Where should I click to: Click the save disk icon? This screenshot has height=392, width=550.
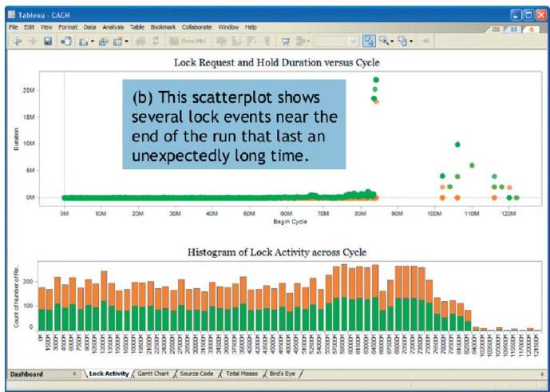(48, 39)
